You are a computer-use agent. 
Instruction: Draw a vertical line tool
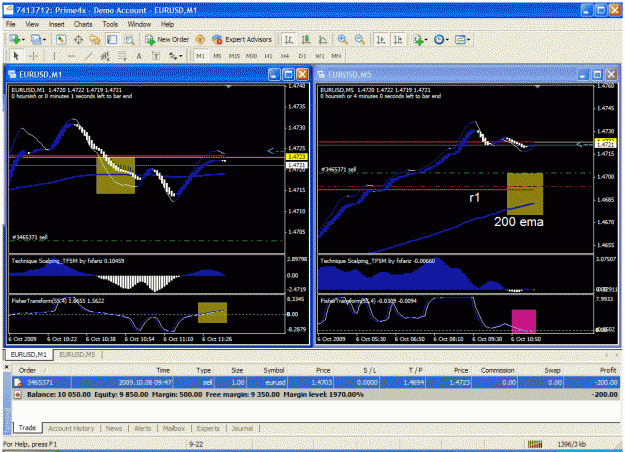[x=54, y=56]
